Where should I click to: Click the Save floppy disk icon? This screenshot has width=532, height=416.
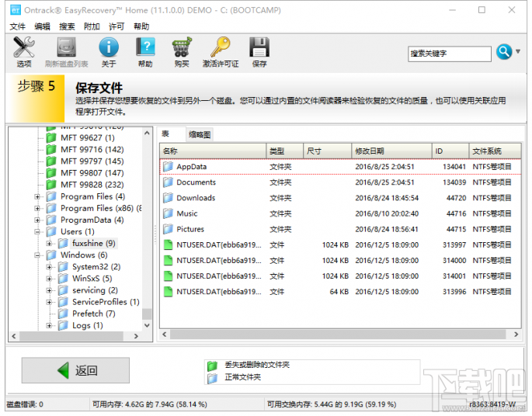(259, 47)
